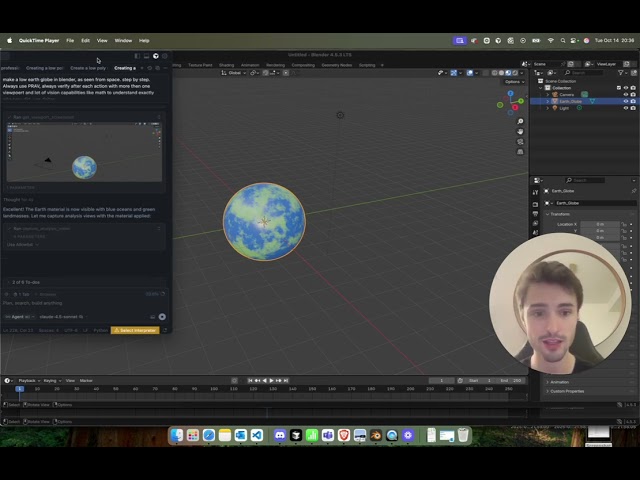
Task: Toggle camera view icon in viewport
Action: point(520,142)
